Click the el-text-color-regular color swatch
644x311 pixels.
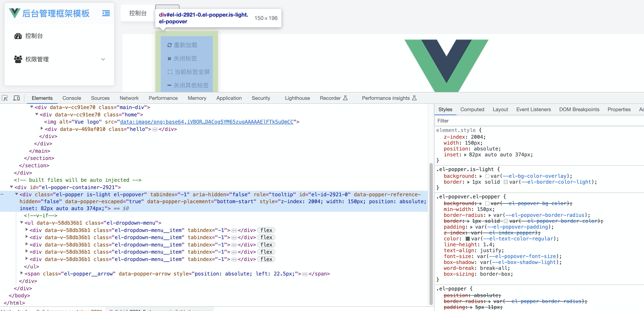(x=468, y=239)
